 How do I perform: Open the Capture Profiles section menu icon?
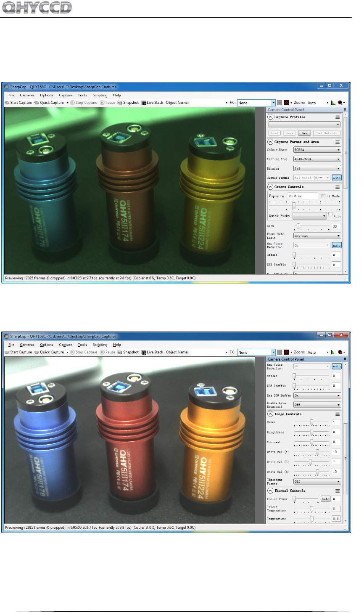click(x=338, y=117)
